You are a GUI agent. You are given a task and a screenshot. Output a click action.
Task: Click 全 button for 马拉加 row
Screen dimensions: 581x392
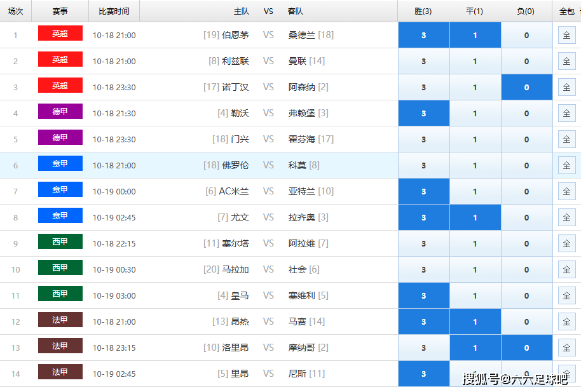click(x=566, y=270)
